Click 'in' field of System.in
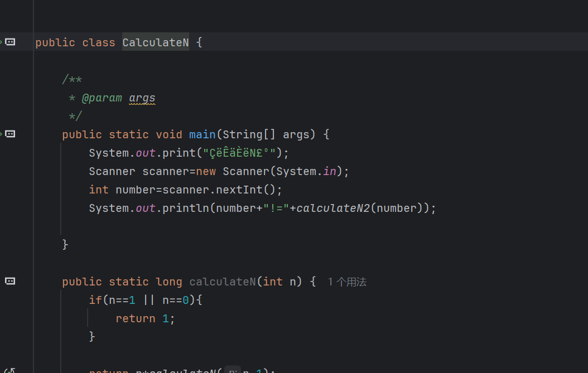The image size is (588, 373). click(x=330, y=171)
